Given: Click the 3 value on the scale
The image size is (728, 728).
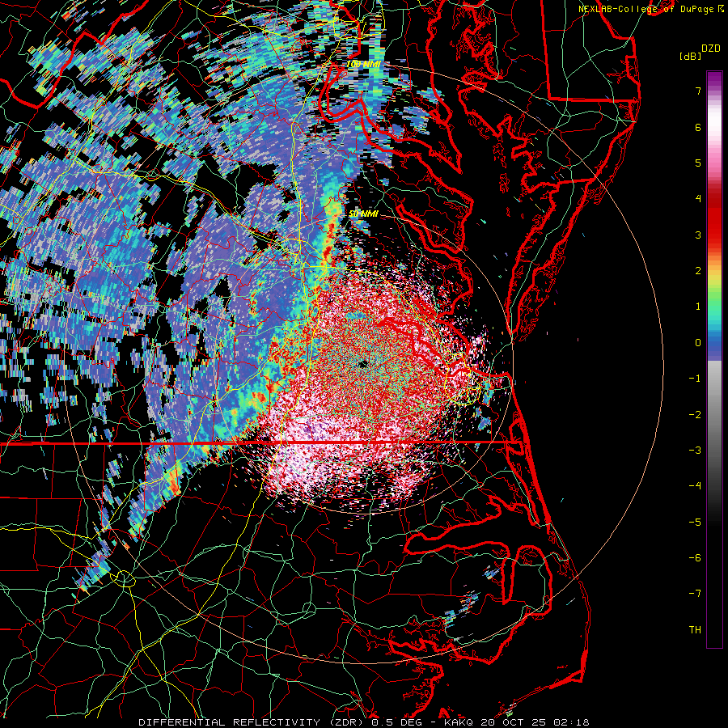Looking at the screenshot, I should 698,235.
